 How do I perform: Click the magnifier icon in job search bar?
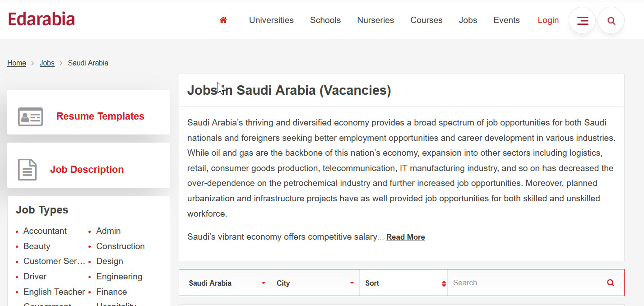(x=611, y=283)
